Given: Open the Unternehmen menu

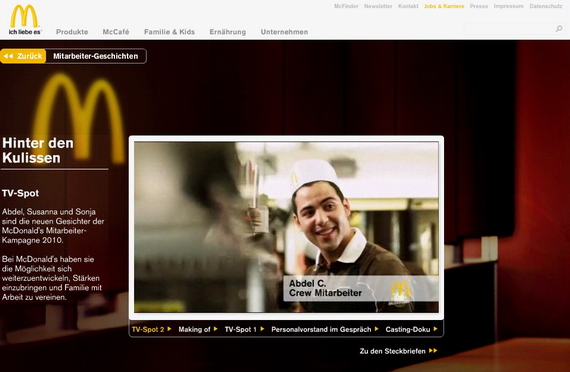Looking at the screenshot, I should pos(284,32).
